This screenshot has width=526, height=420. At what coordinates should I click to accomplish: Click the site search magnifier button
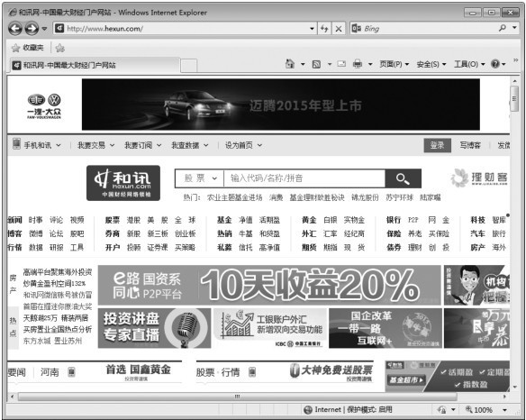[403, 178]
